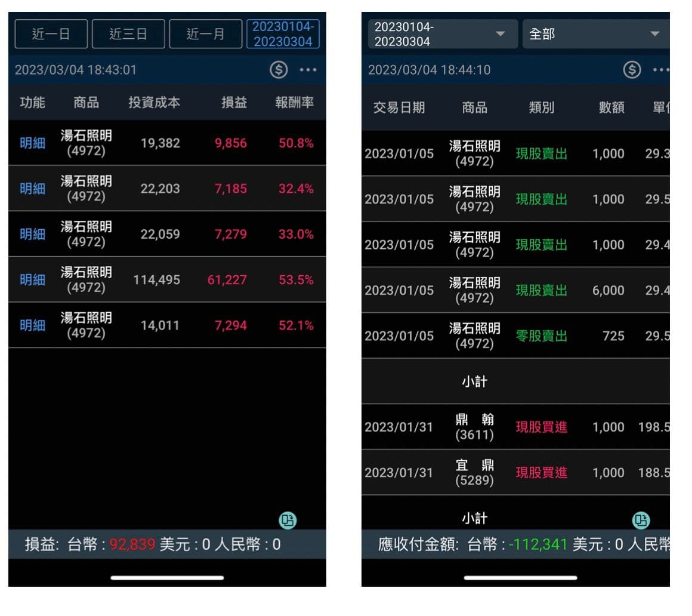
Task: Open 明細 for the 22,203 cost row
Action: 33,189
